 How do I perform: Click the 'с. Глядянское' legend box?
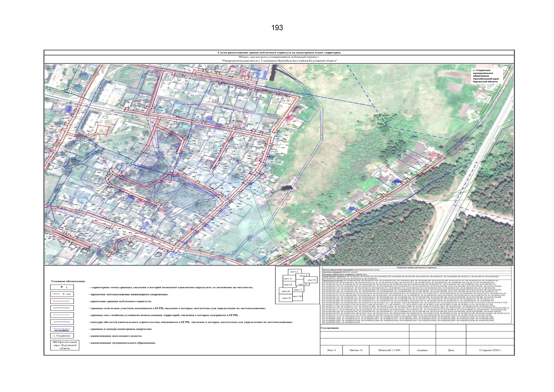click(x=62, y=336)
